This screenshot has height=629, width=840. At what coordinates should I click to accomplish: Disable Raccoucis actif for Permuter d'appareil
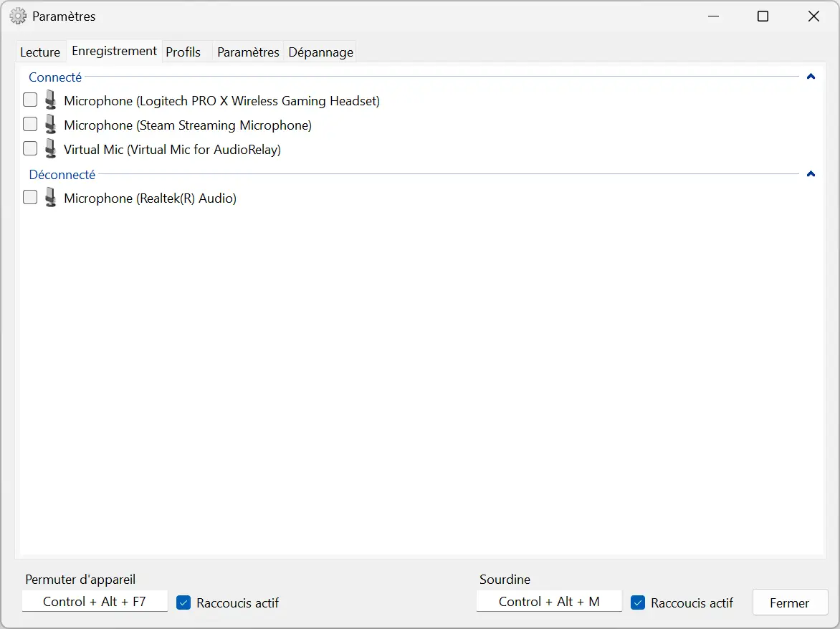tap(183, 602)
